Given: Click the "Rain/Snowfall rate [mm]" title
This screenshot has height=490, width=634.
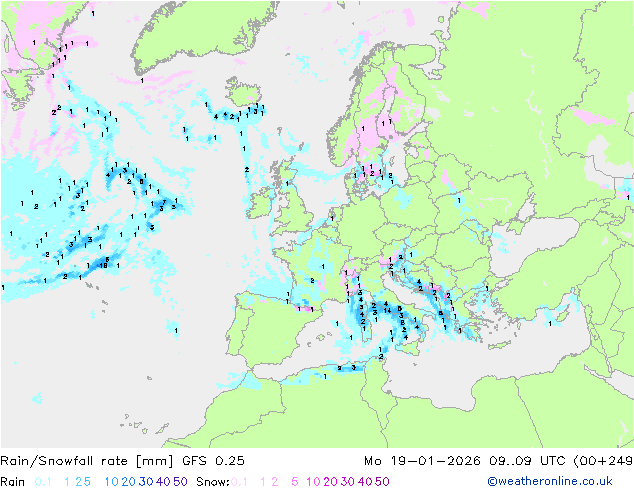Looking at the screenshot, I should click(87, 461).
